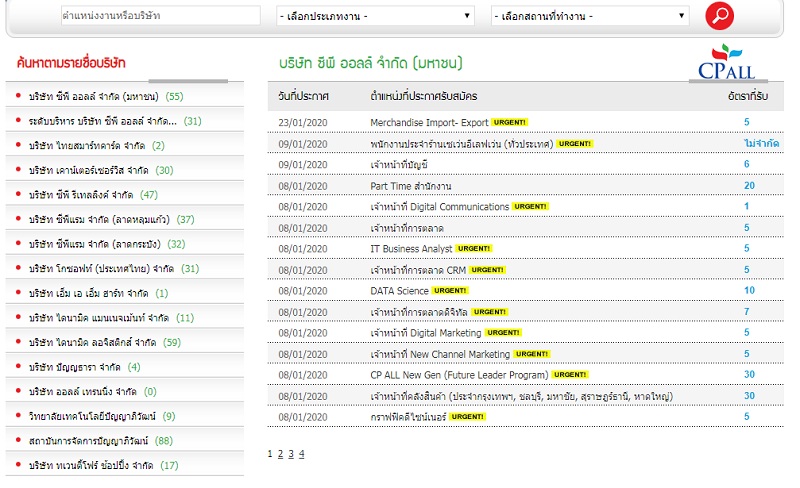This screenshot has width=800, height=488.
Task: Click URGENT badge next to Merchandise Import- Export
Action: pos(510,122)
